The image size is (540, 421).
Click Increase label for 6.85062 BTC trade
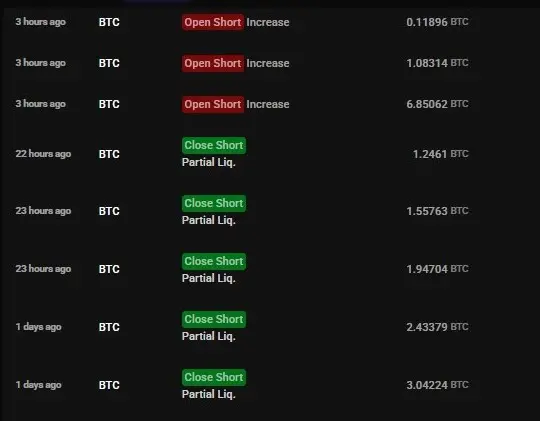[x=268, y=104]
